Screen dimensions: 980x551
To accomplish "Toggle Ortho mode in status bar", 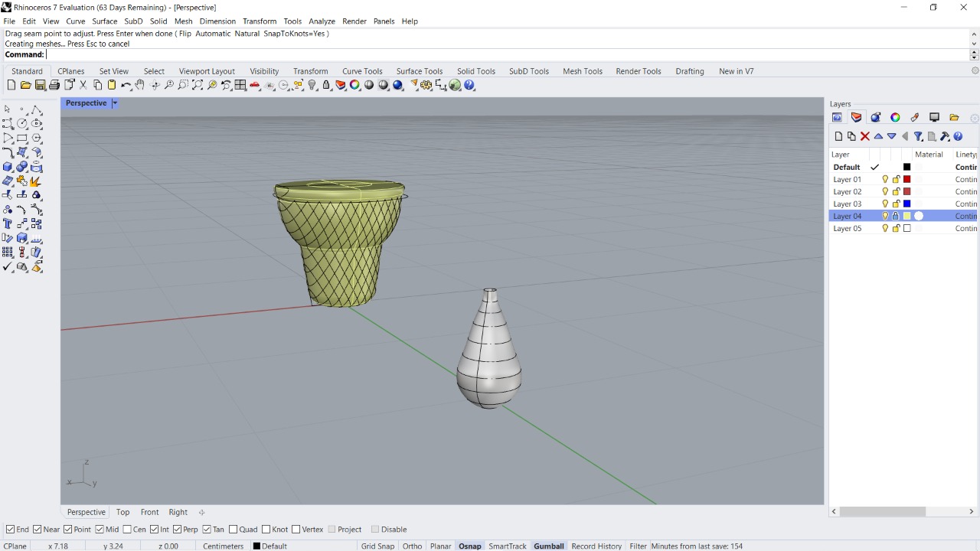I will (x=412, y=546).
